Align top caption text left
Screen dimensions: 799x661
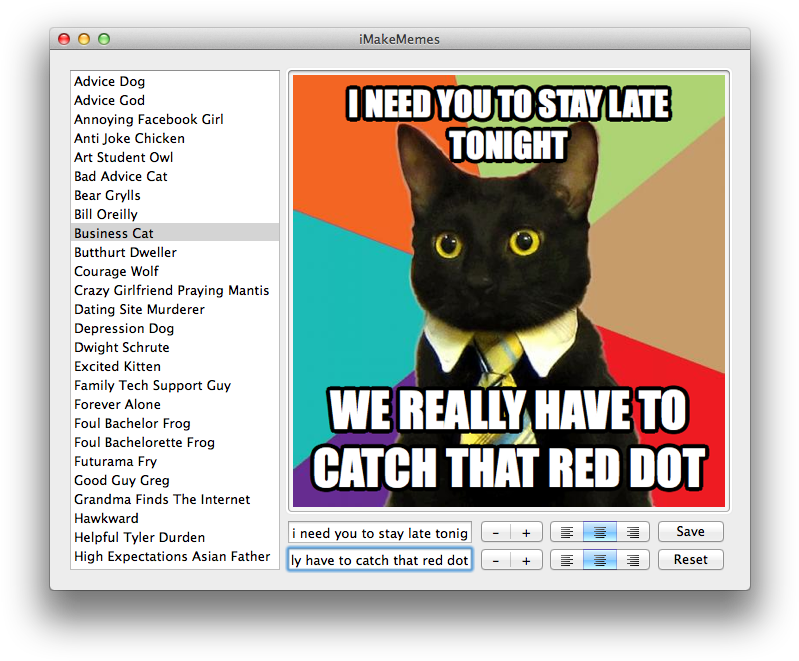coord(567,532)
